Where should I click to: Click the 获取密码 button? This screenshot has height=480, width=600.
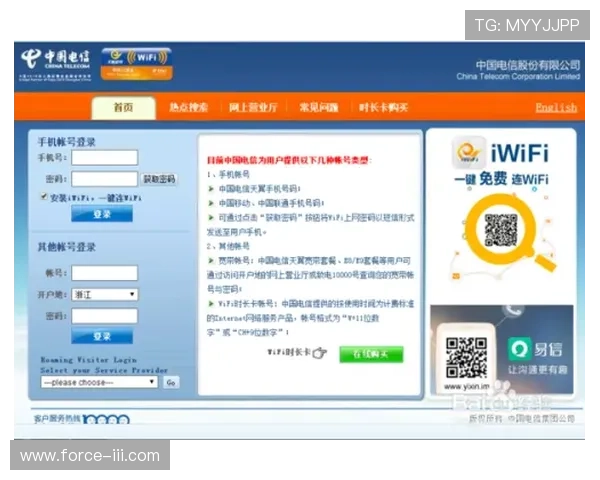click(159, 179)
